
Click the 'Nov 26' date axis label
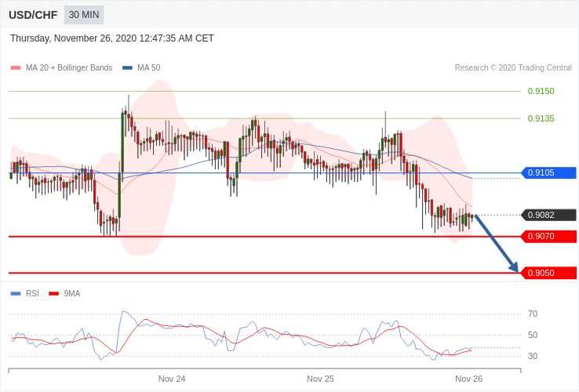point(468,379)
